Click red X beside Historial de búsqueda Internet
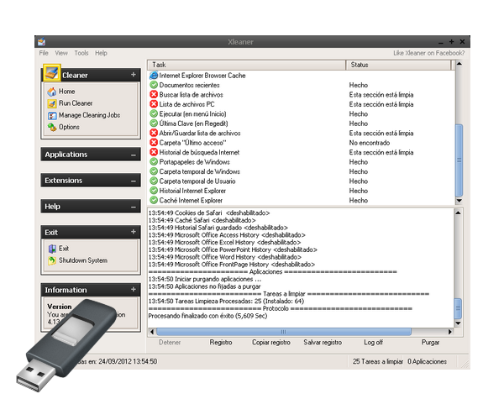Image resolution: width=504 pixels, height=420 pixels. tap(154, 152)
